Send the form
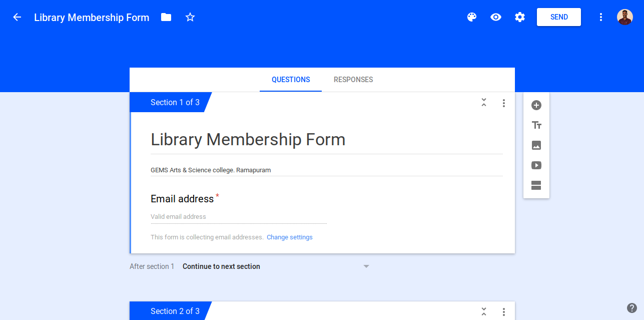The width and height of the screenshot is (644, 320). (x=558, y=17)
